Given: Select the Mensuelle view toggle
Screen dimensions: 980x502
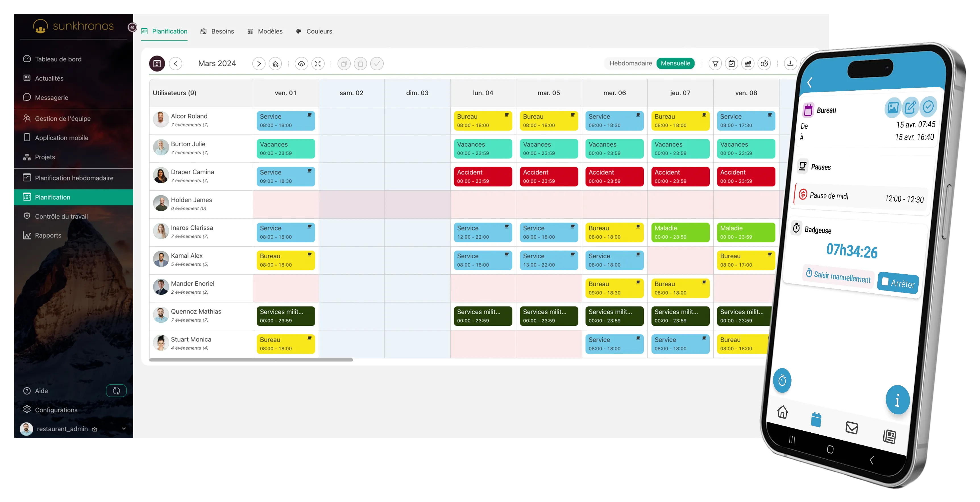Looking at the screenshot, I should pos(675,63).
